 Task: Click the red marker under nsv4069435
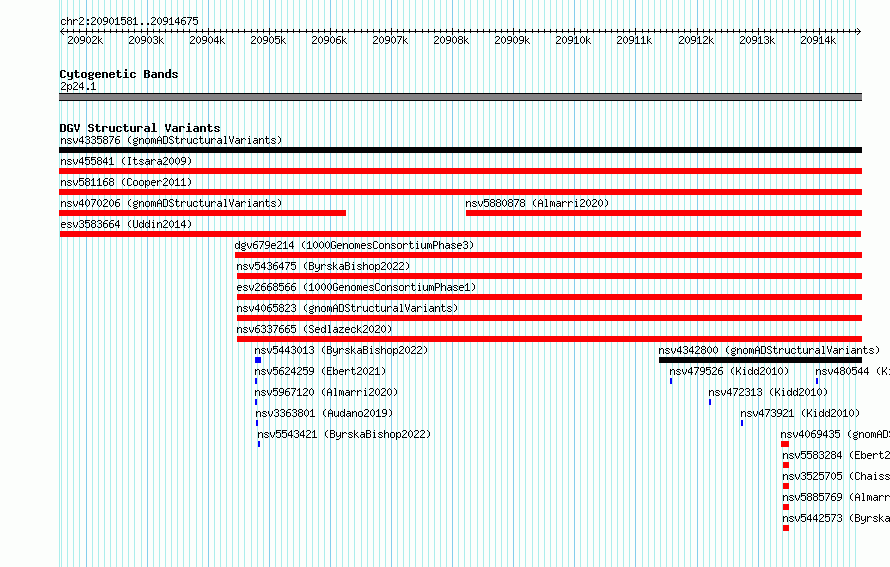click(x=785, y=444)
